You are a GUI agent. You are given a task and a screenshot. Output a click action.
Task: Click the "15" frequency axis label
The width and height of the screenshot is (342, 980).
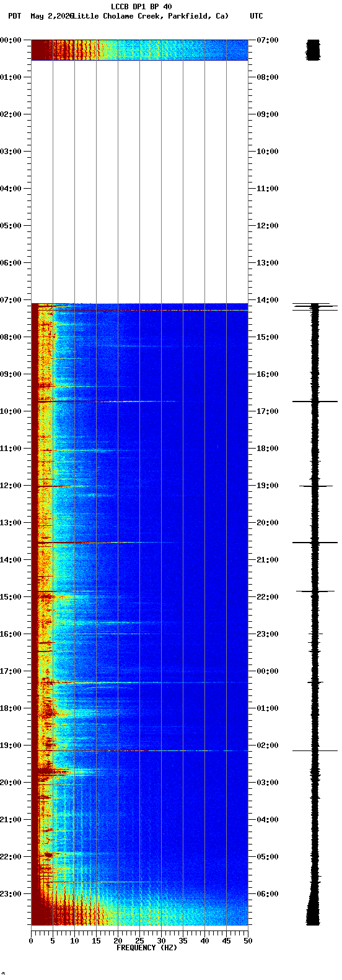coord(96,941)
